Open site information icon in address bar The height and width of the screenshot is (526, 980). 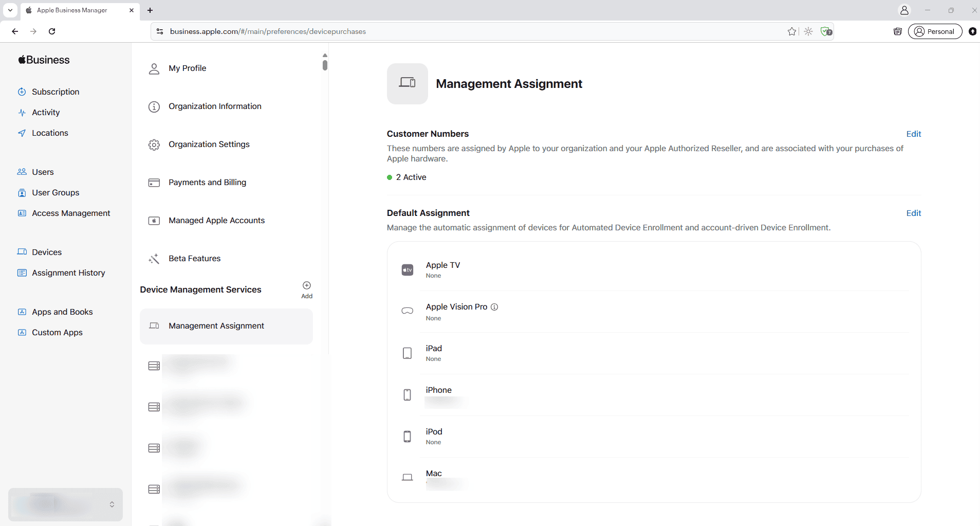[160, 31]
